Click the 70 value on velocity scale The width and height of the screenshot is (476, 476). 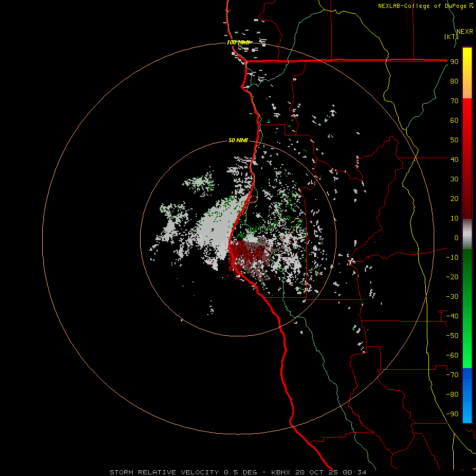click(x=454, y=101)
